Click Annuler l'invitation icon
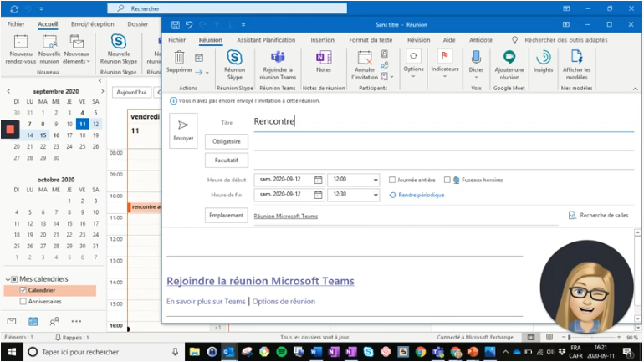The image size is (644, 362). coord(364,59)
